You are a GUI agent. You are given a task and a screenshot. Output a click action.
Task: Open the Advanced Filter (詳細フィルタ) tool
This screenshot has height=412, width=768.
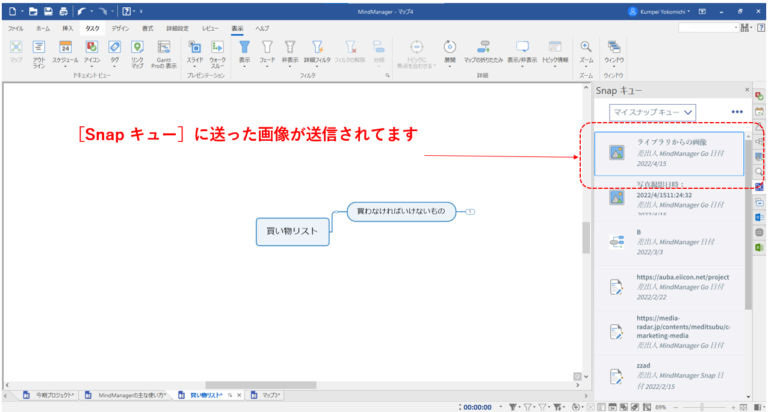pos(317,51)
